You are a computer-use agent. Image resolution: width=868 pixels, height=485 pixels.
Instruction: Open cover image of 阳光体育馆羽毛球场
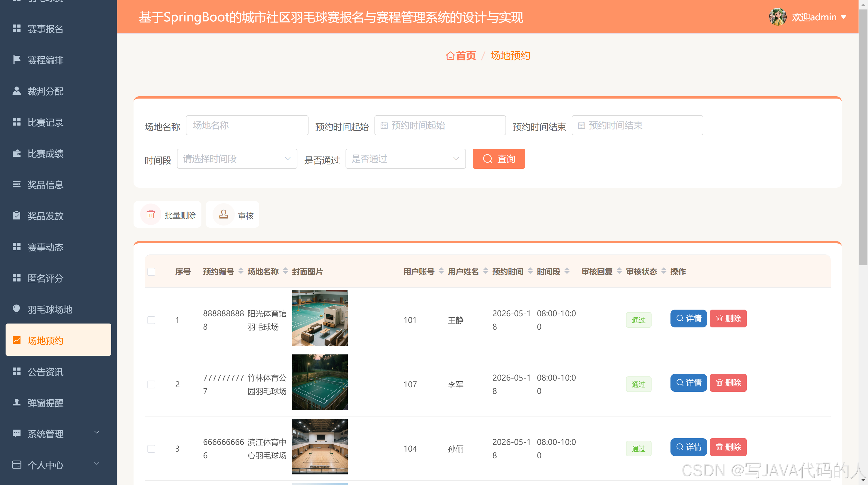tap(320, 318)
